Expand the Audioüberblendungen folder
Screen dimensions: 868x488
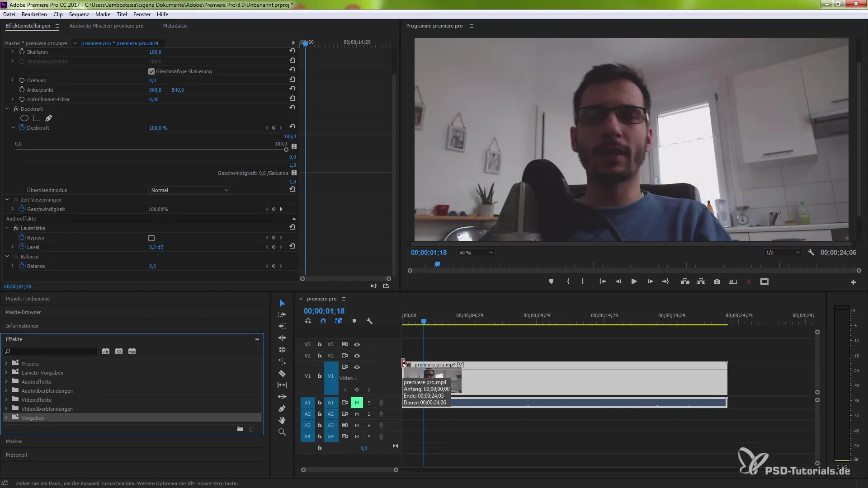click(x=6, y=390)
